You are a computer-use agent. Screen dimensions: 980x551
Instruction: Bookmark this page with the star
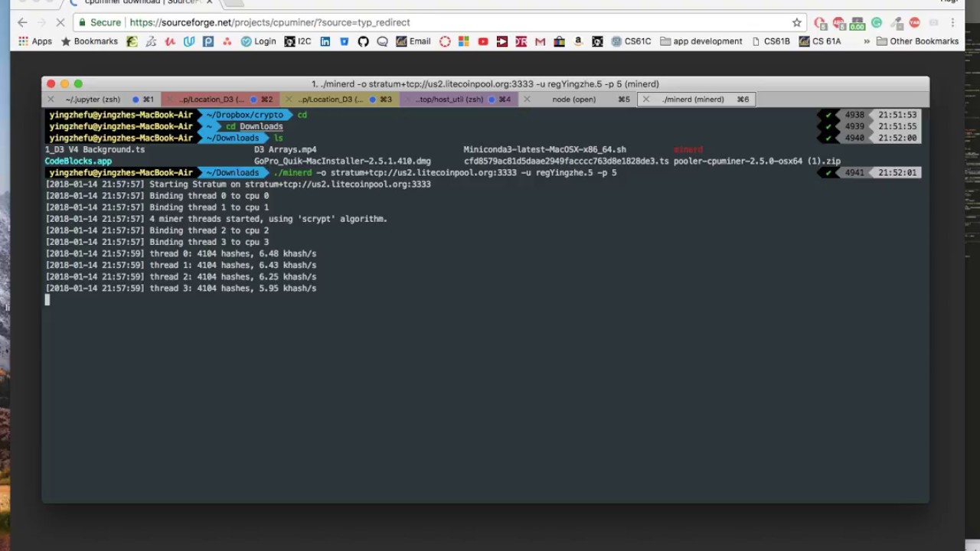[797, 22]
